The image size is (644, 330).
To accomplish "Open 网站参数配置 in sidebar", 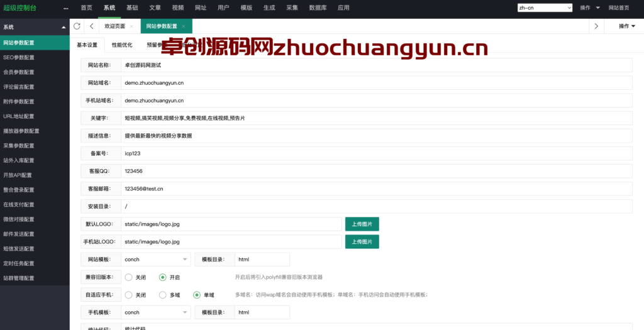I will (x=35, y=43).
